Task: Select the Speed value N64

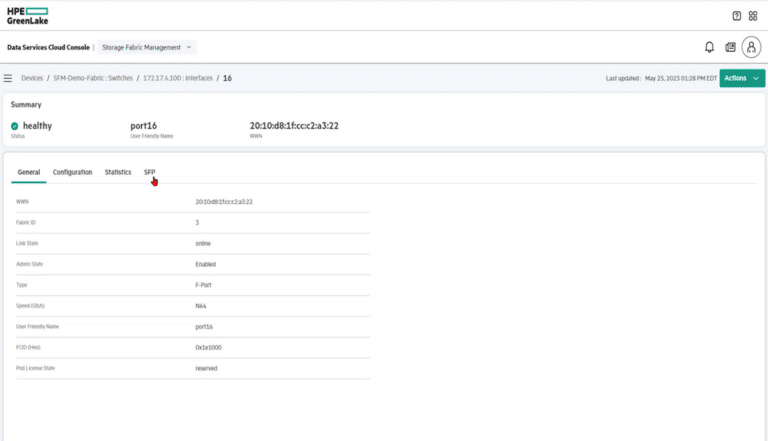Action: tap(201, 306)
